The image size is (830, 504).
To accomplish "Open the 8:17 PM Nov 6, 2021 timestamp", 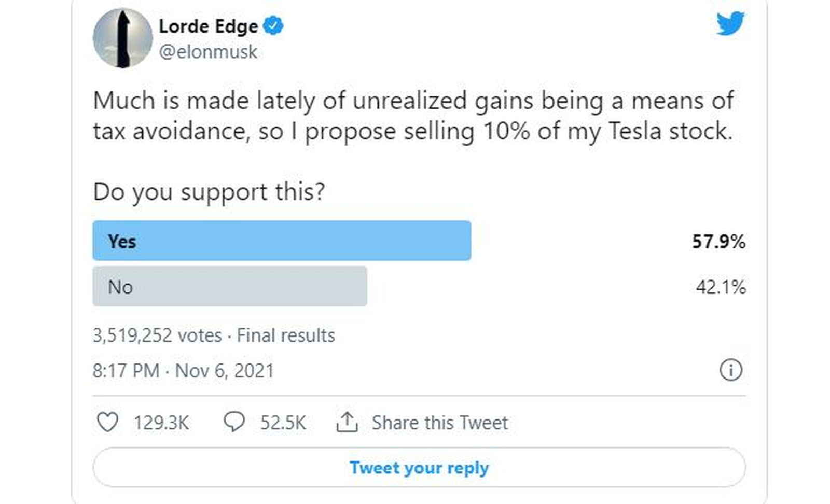I will [183, 371].
